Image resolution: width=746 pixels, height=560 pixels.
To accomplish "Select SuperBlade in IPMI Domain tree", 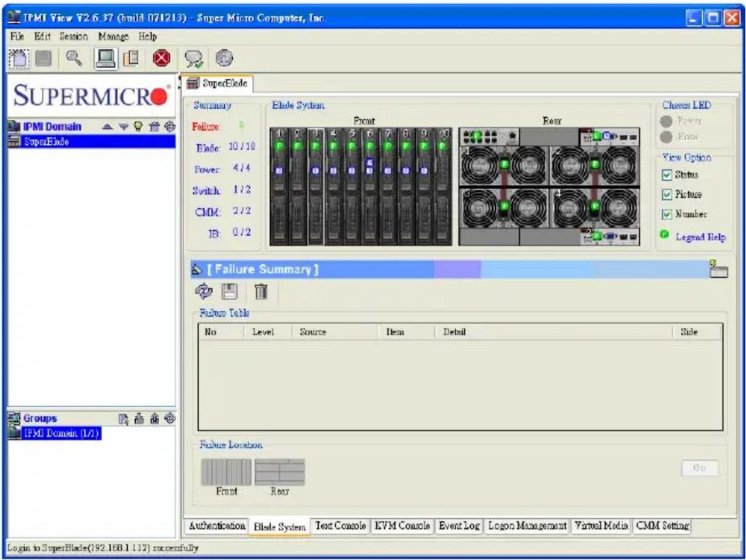I will [91, 141].
